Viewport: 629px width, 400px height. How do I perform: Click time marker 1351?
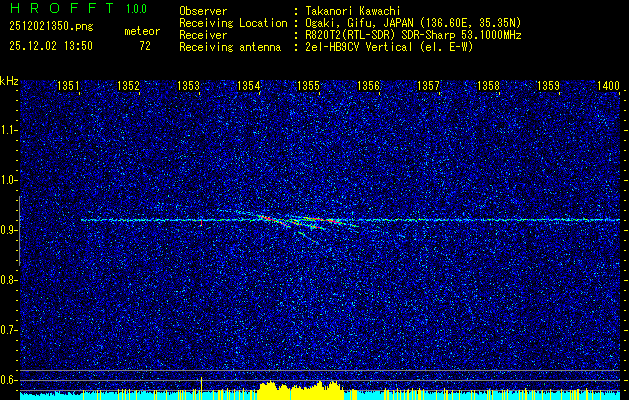click(68, 86)
